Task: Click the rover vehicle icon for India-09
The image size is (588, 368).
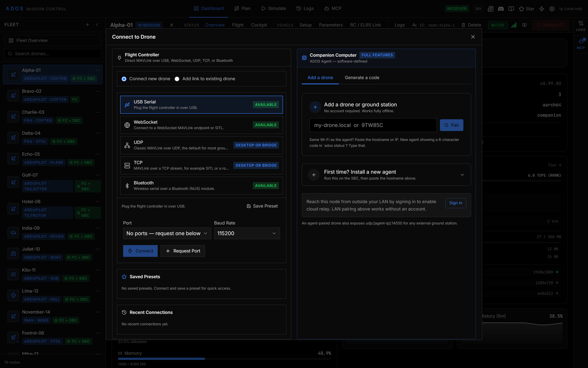Action: 13,233
